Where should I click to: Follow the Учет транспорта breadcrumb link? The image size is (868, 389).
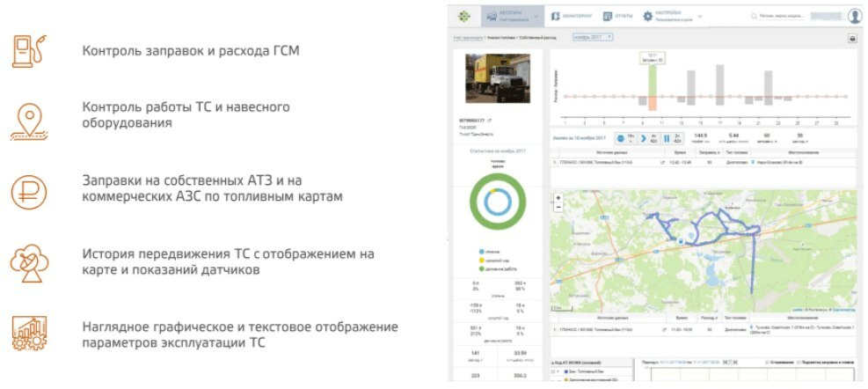pyautogui.click(x=467, y=38)
